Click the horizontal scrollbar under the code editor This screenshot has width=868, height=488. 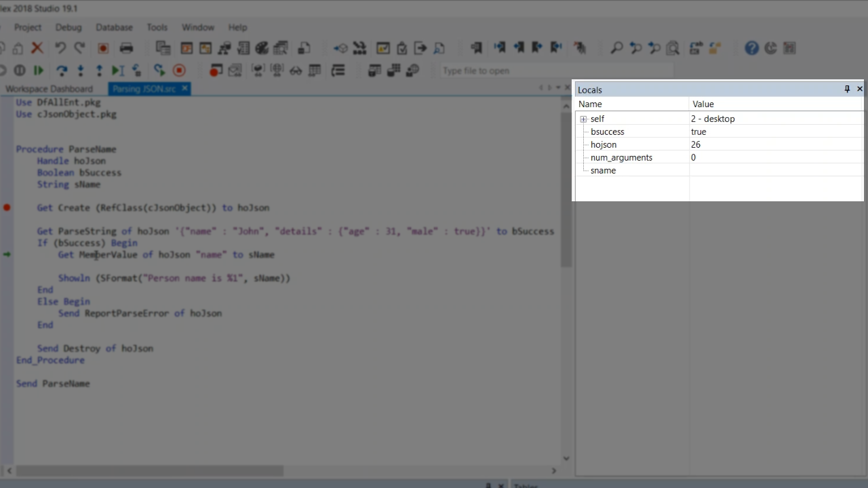tap(149, 471)
